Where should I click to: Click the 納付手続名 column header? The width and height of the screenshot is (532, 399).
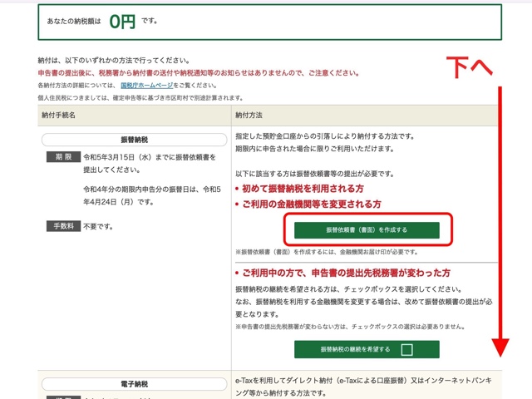point(58,115)
